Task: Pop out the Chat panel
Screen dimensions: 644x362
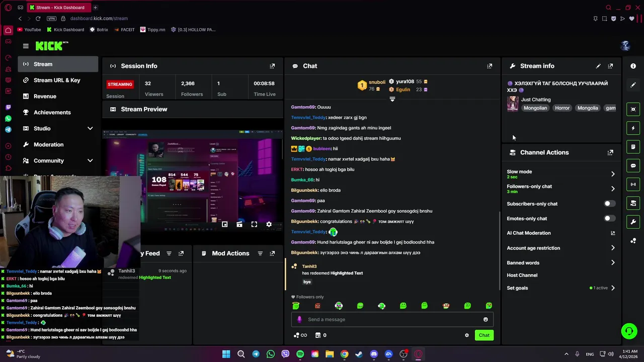Action: (x=490, y=66)
